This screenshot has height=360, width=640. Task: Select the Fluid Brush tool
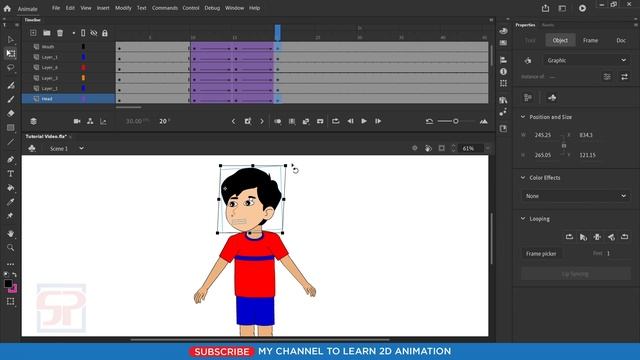click(x=11, y=85)
